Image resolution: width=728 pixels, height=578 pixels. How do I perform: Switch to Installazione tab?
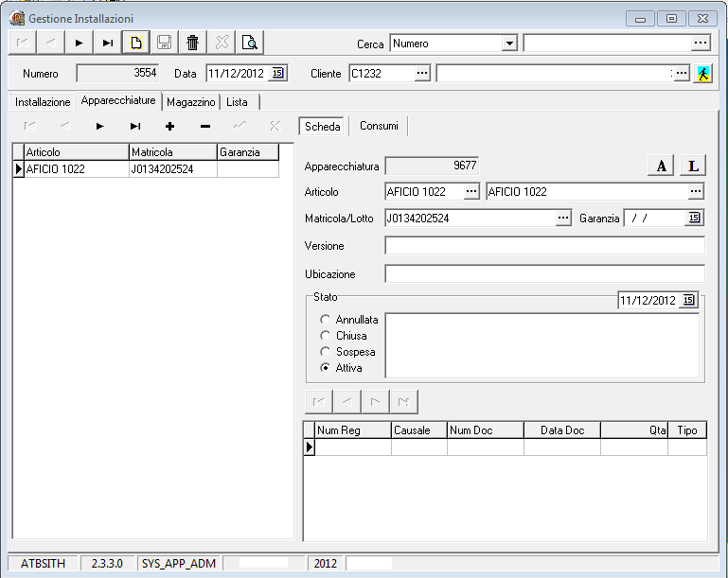(43, 102)
